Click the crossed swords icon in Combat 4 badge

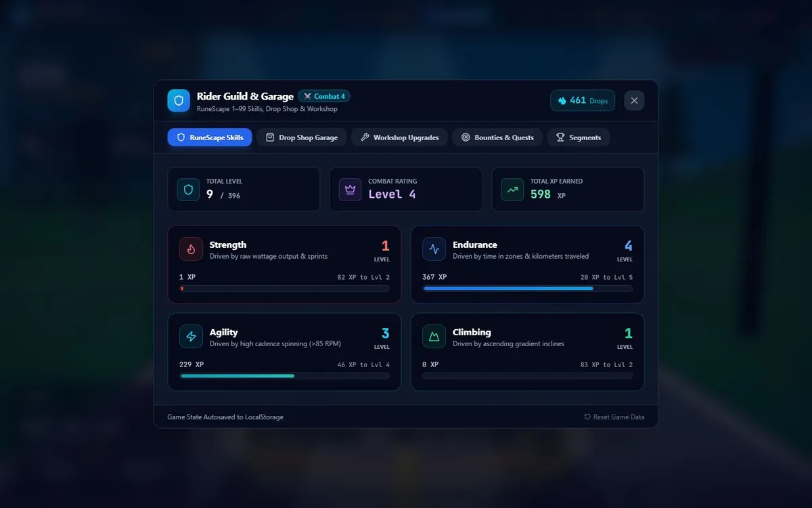pyautogui.click(x=308, y=96)
